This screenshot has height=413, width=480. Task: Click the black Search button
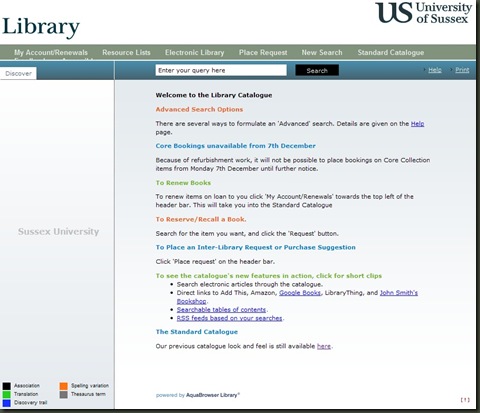pyautogui.click(x=317, y=70)
